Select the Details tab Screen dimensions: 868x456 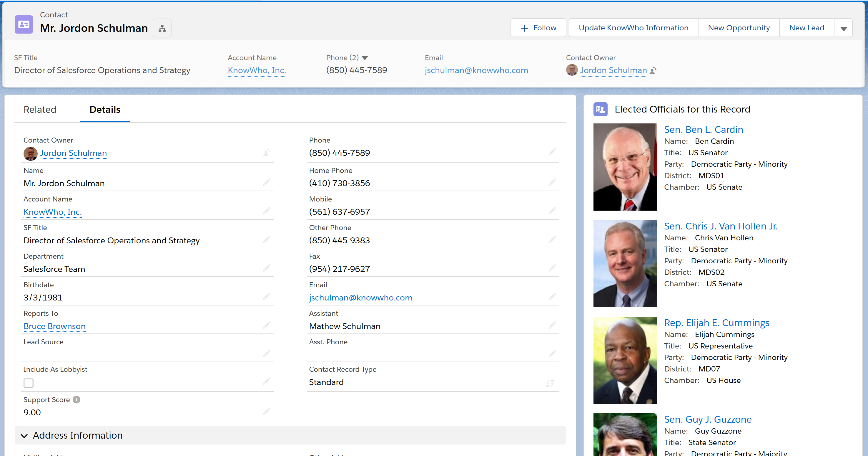pyautogui.click(x=105, y=110)
